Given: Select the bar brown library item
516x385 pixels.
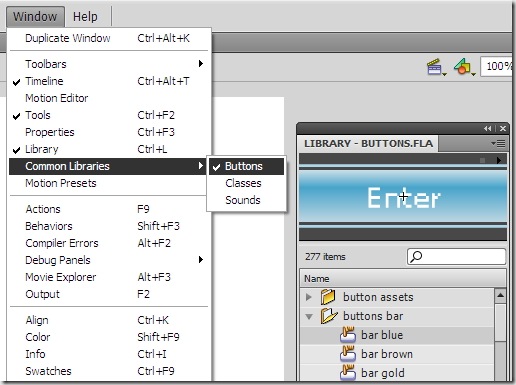Looking at the screenshot, I should pyautogui.click(x=397, y=354).
